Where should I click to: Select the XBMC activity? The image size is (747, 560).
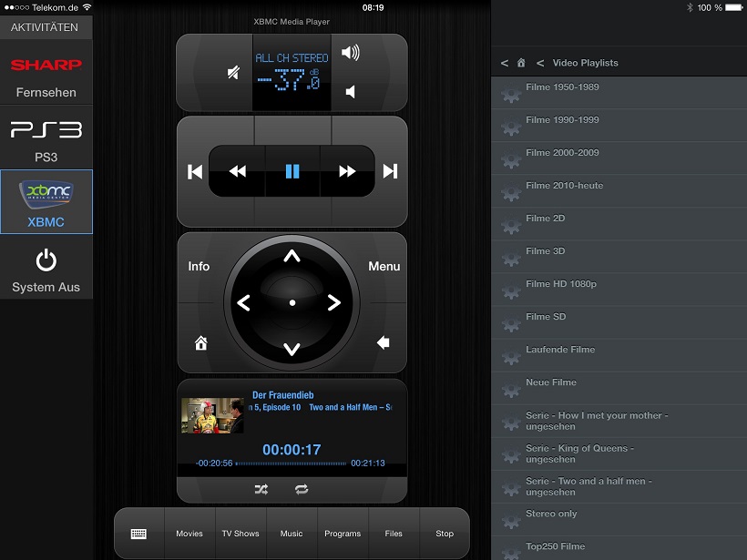(46, 202)
